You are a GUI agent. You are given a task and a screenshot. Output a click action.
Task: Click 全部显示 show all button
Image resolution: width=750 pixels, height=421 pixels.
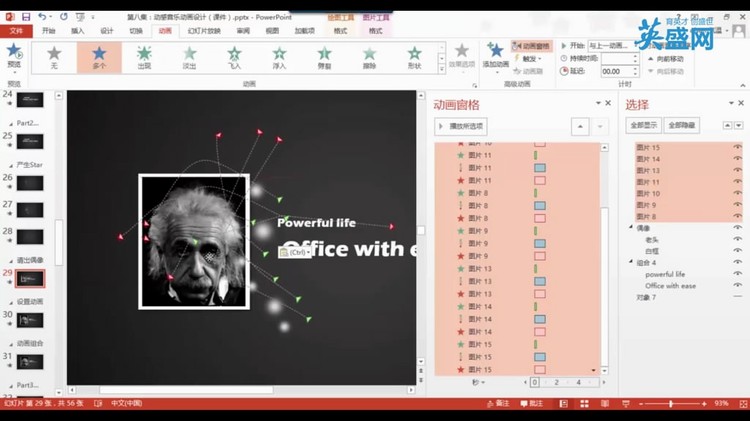click(x=643, y=125)
